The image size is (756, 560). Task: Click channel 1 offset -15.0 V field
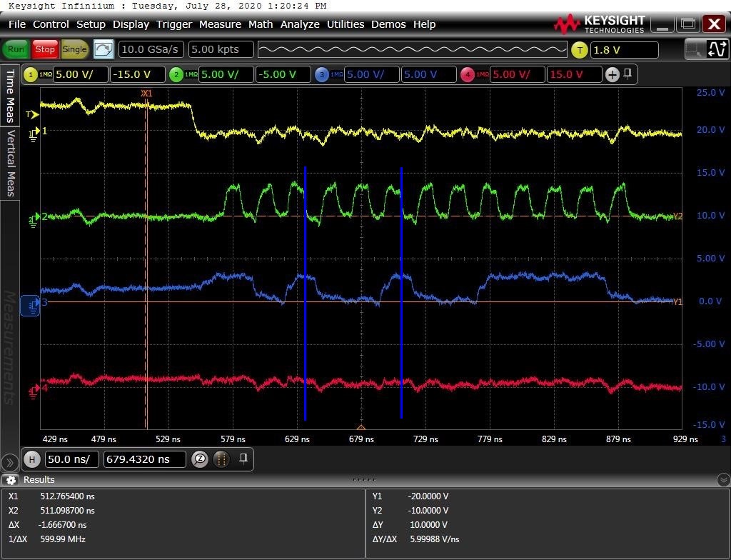click(x=137, y=74)
